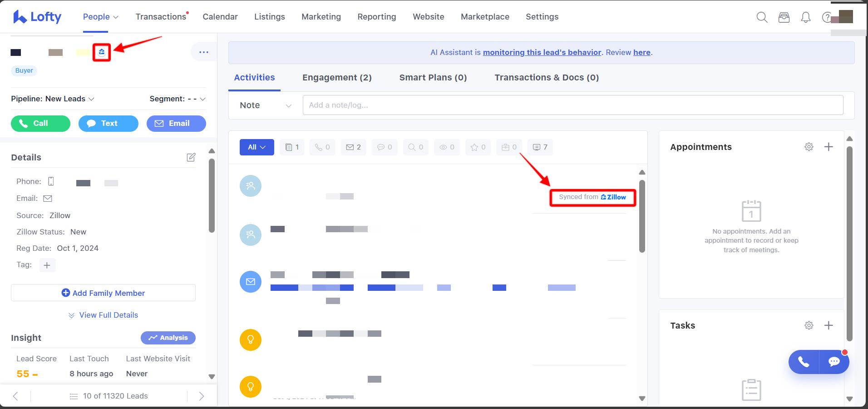Image resolution: width=868 pixels, height=409 pixels.
Task: Click the Add a note/log input field
Action: click(x=572, y=105)
